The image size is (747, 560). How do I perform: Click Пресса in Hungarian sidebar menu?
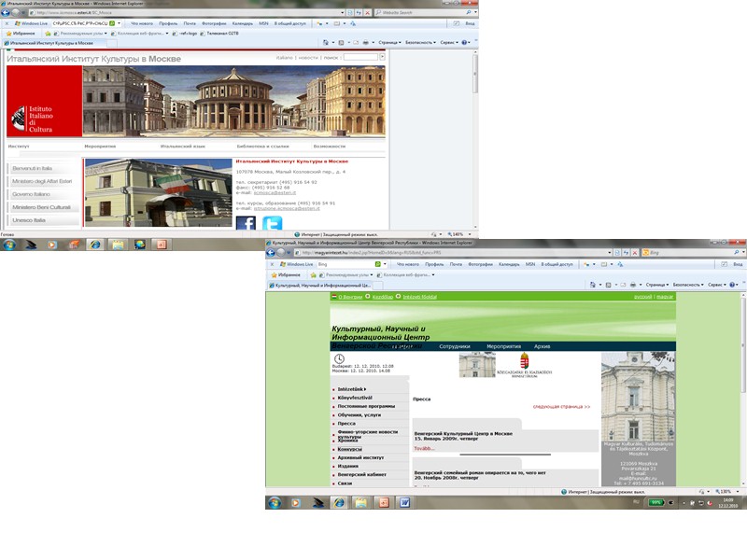click(x=346, y=424)
